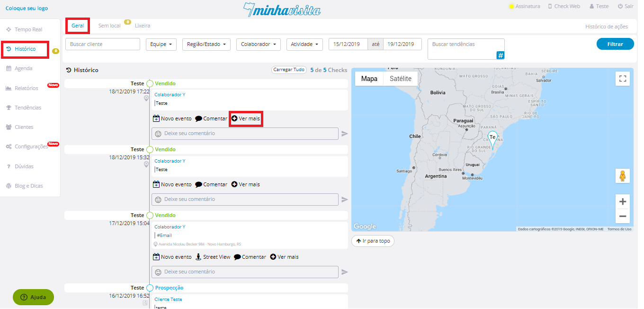Zoom out on the map

tap(623, 217)
